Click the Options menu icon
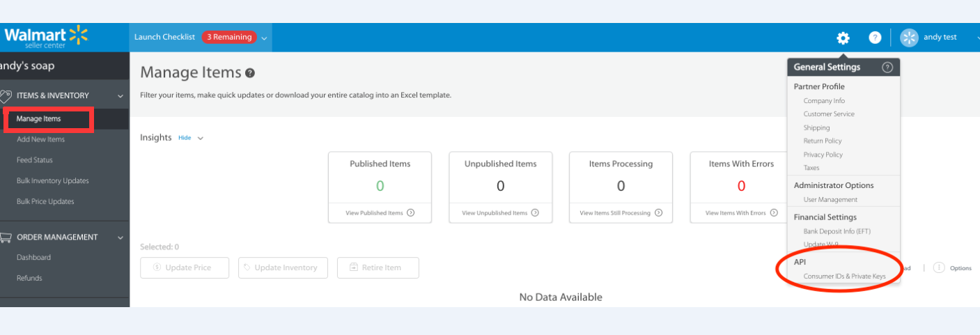The image size is (980, 335). pos(938,267)
